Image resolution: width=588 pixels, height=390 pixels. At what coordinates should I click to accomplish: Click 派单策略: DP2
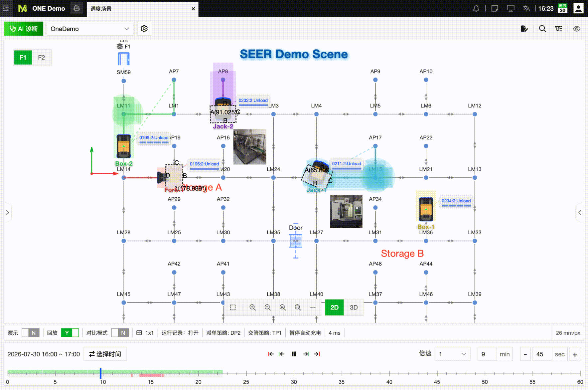223,333
